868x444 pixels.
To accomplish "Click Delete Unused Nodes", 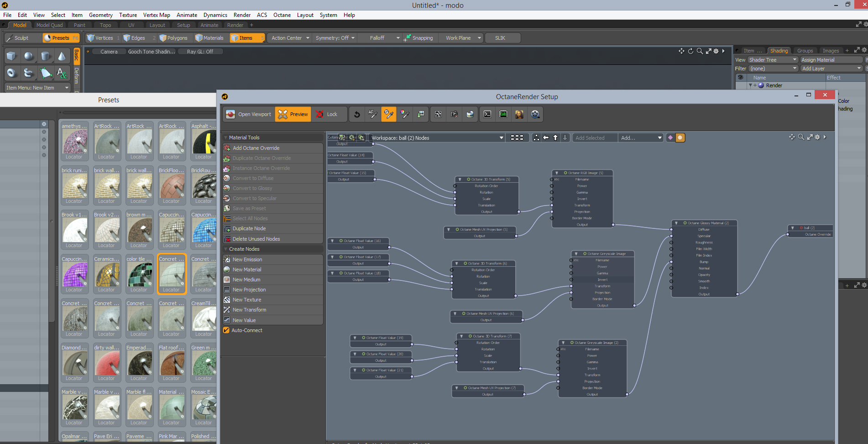I will 273,239.
